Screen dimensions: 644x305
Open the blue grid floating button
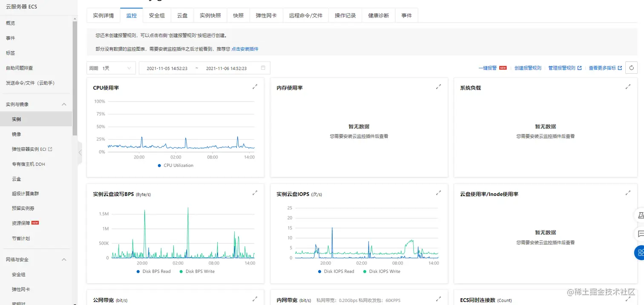pyautogui.click(x=640, y=253)
